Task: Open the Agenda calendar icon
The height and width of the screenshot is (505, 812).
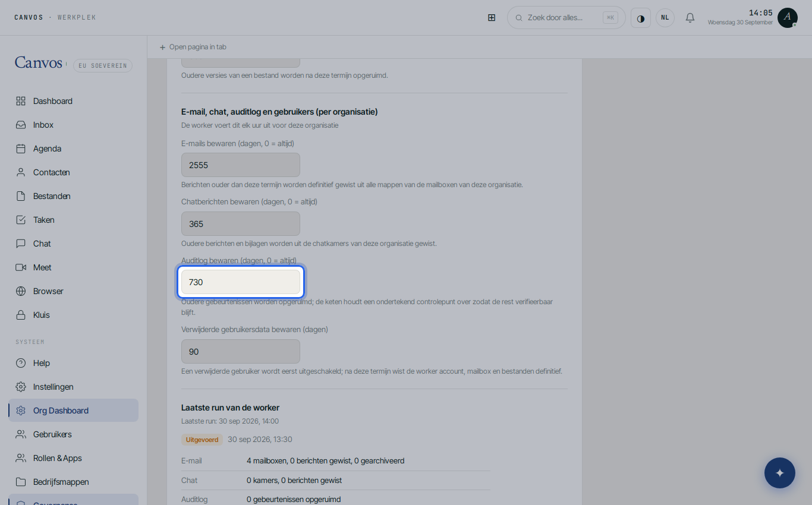Action: 21,149
